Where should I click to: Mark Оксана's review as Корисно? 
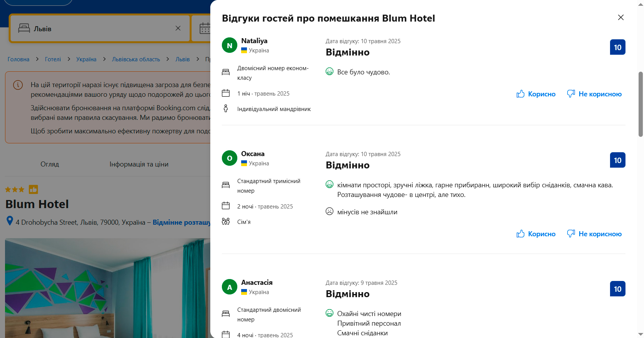536,234
